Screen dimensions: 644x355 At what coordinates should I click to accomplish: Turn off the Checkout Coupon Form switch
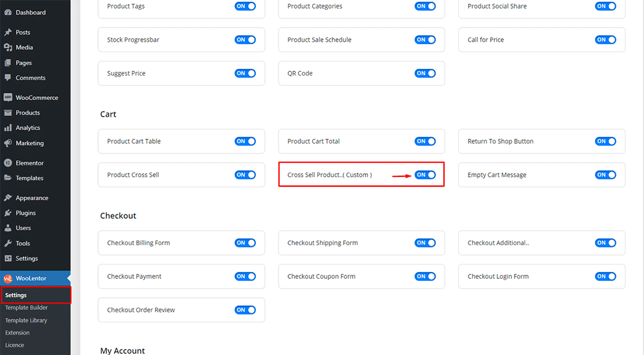click(x=425, y=276)
